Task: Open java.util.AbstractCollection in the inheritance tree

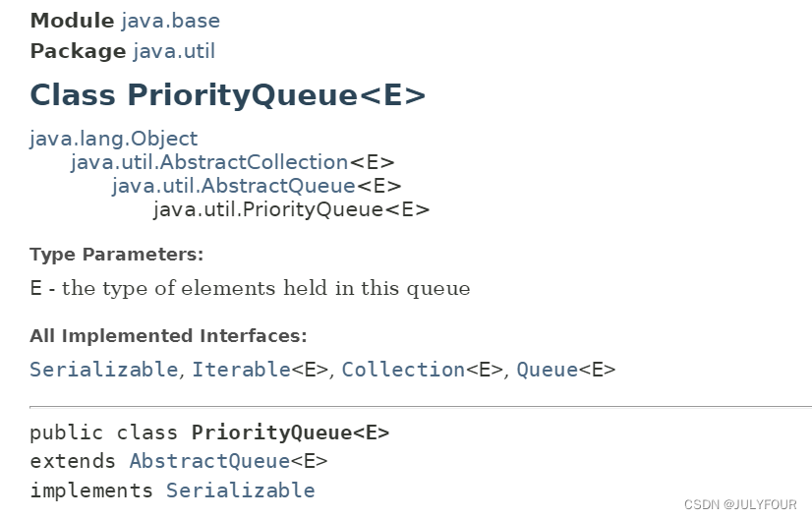Action: click(x=208, y=162)
